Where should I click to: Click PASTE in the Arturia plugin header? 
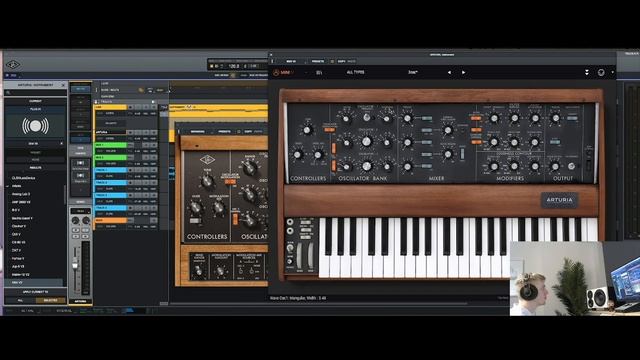(x=351, y=61)
